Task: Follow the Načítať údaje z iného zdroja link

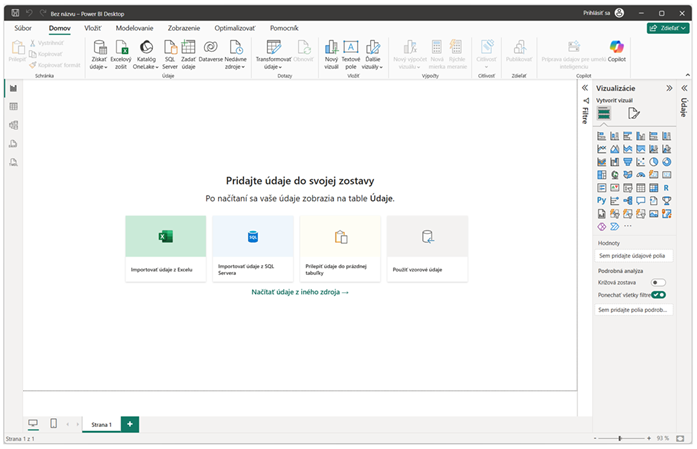Action: (x=300, y=292)
